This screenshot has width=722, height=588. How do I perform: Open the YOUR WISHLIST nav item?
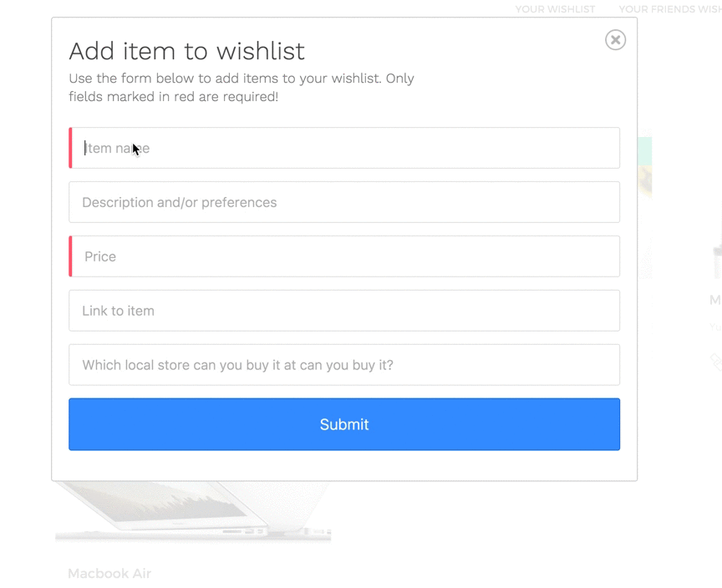point(555,9)
